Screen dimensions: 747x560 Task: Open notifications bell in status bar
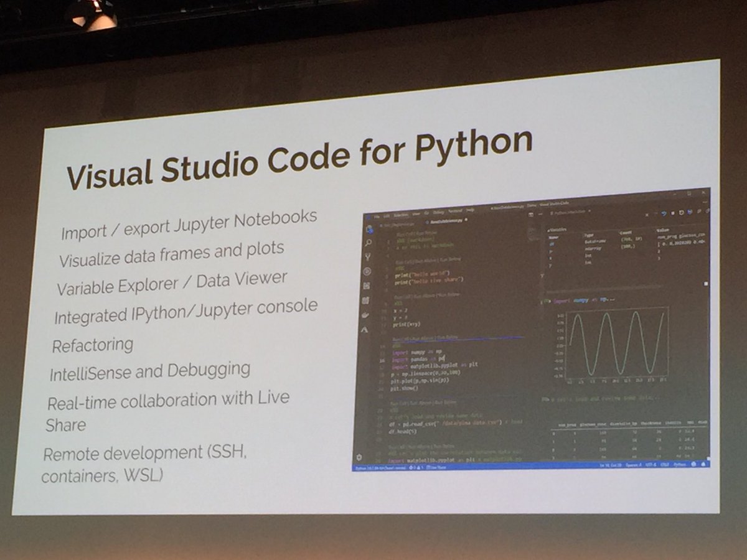pyautogui.click(x=704, y=464)
